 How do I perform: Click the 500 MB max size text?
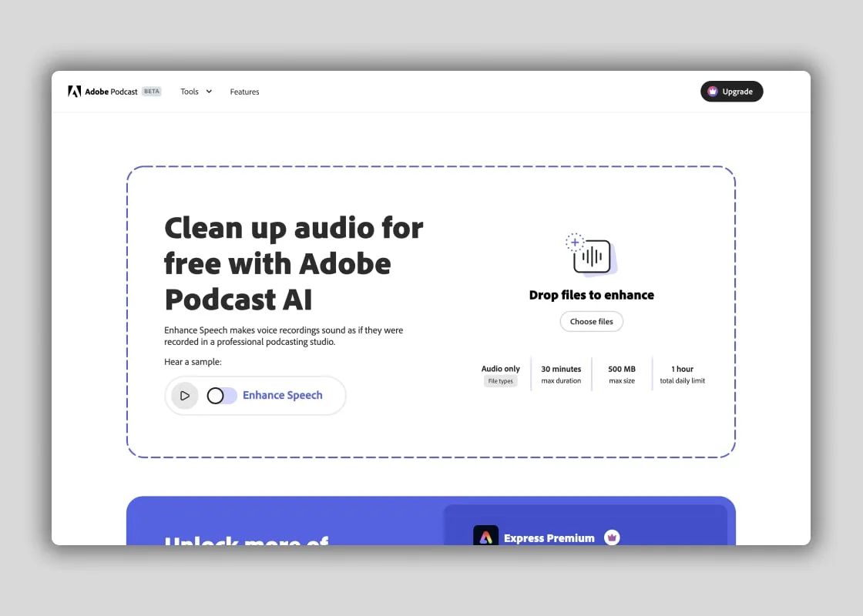[621, 374]
